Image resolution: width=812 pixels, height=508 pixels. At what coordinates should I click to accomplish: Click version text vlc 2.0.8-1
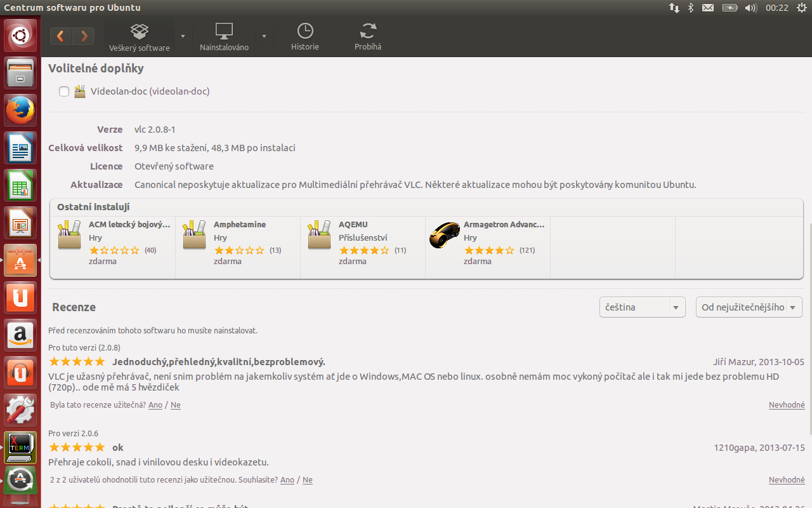click(155, 130)
